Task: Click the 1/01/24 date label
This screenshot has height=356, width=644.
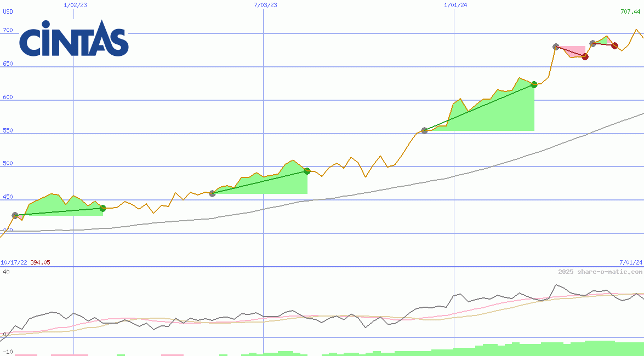Action: (x=455, y=5)
